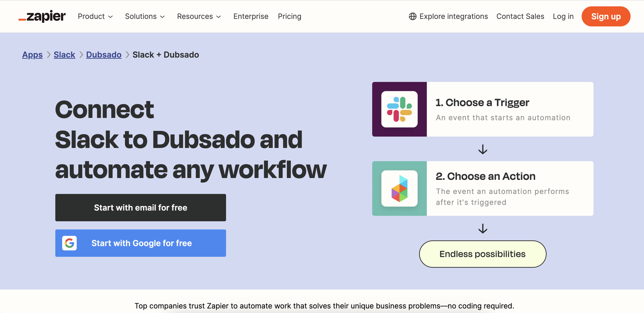Expand the Resources menu
644x313 pixels.
point(199,16)
